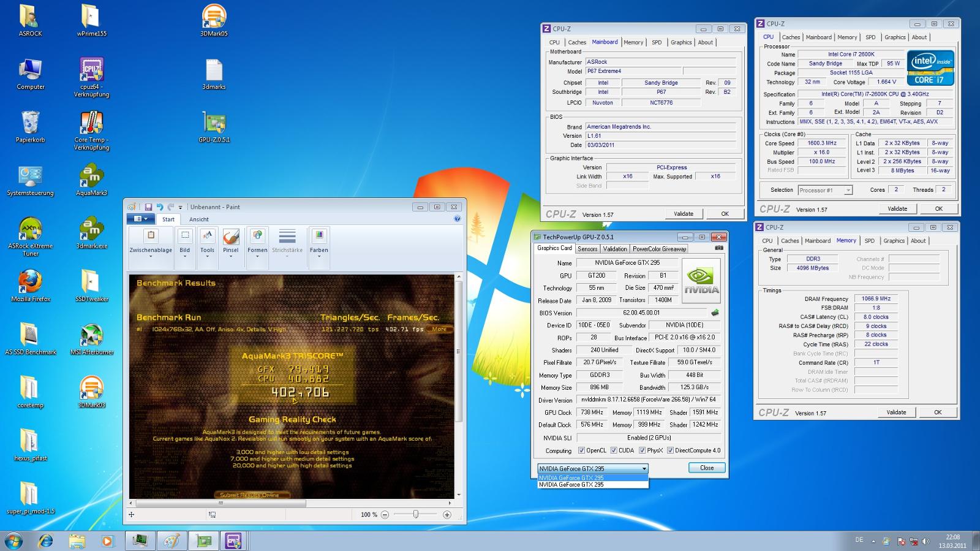980x551 pixels.
Task: Open ASRock eXtreme Tuner icon
Action: tap(30, 237)
